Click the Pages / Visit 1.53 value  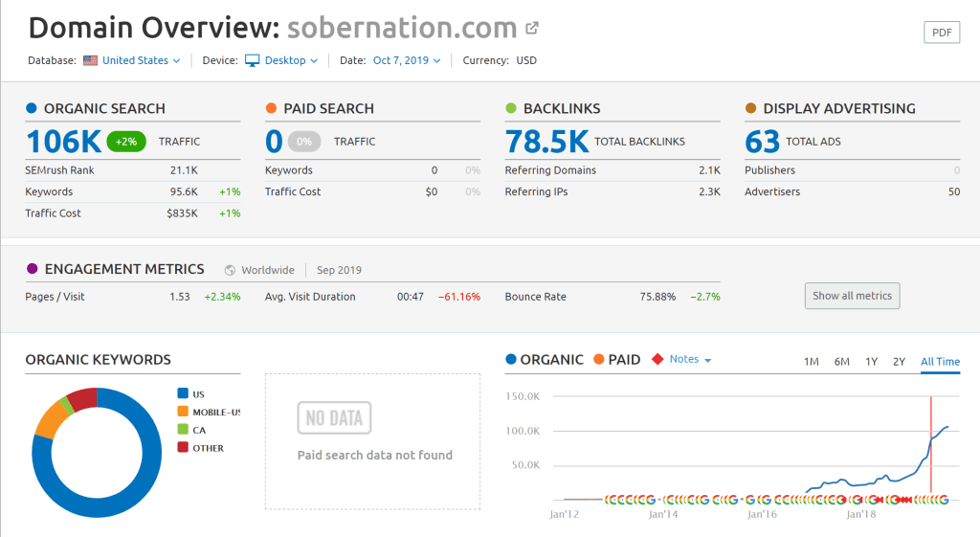[179, 297]
